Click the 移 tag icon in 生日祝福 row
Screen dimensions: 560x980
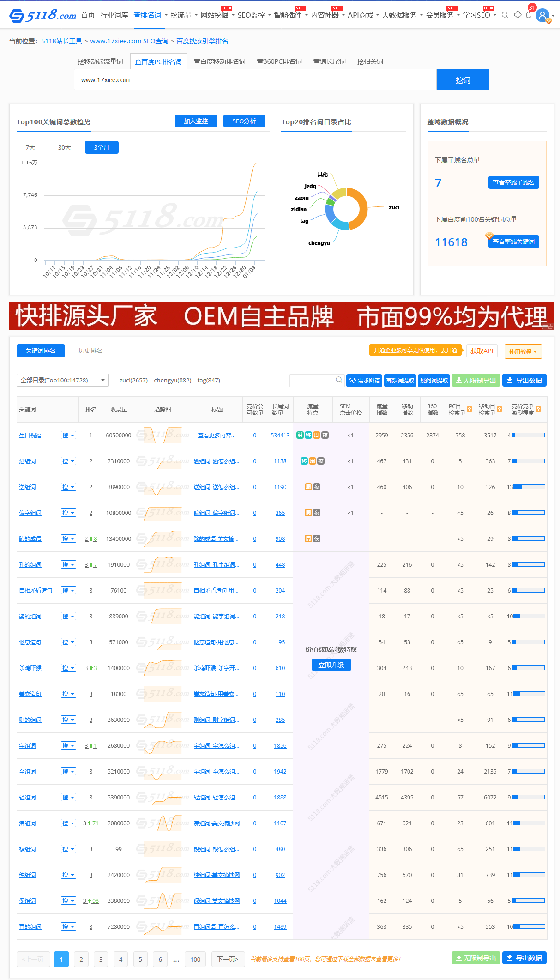pyautogui.click(x=308, y=435)
